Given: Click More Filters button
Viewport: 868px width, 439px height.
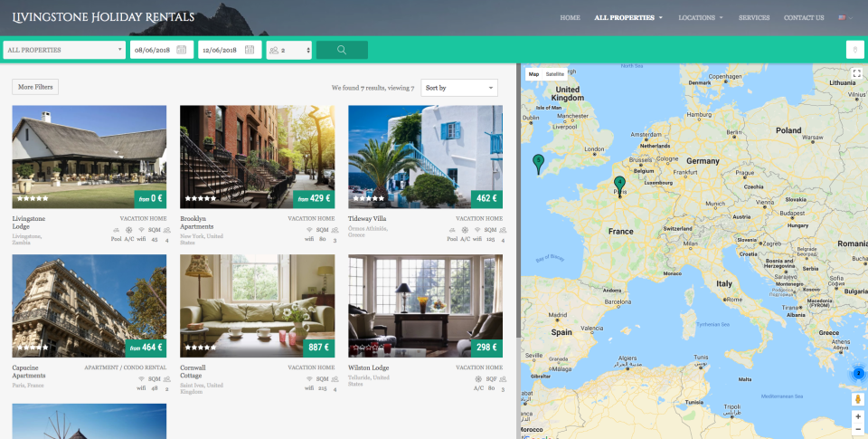Looking at the screenshot, I should point(35,87).
